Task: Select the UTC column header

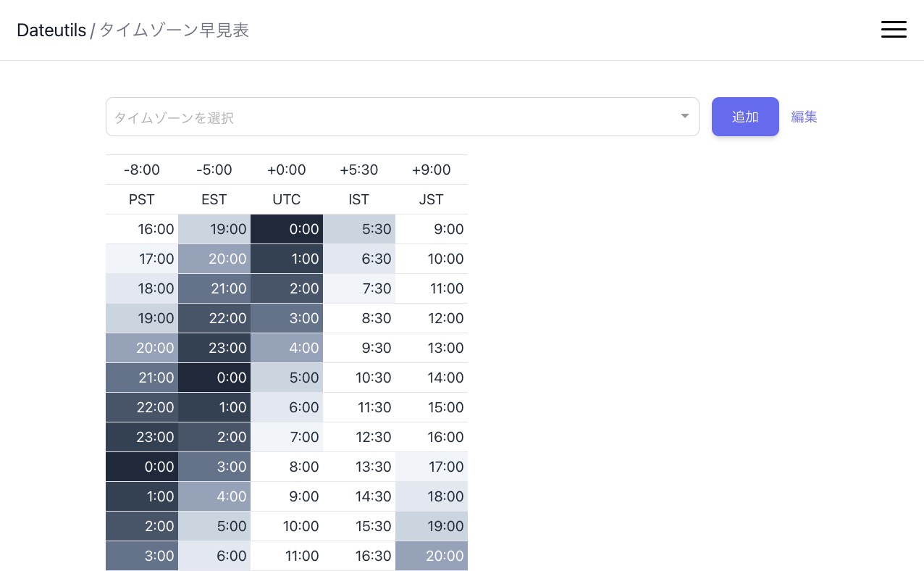Action: 287,199
